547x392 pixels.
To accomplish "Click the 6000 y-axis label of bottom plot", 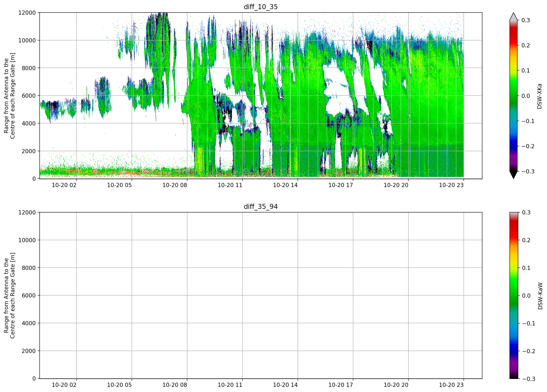I will tap(29, 295).
